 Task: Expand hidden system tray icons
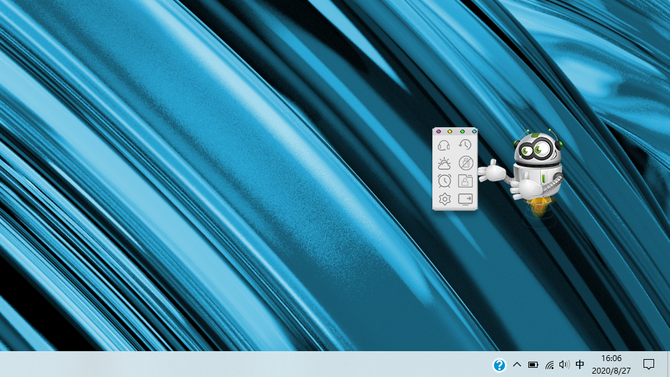(x=517, y=365)
